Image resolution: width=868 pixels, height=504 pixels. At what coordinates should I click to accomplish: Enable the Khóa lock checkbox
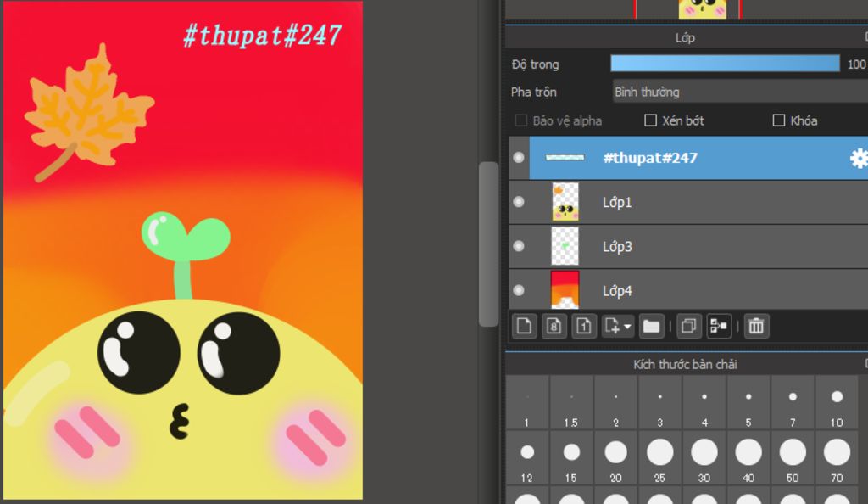tap(779, 120)
